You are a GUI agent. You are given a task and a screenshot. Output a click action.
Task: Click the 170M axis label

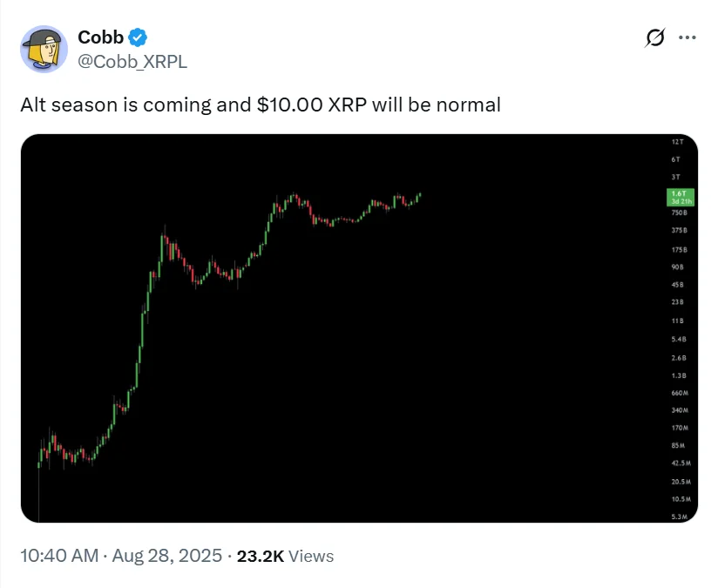click(680, 429)
